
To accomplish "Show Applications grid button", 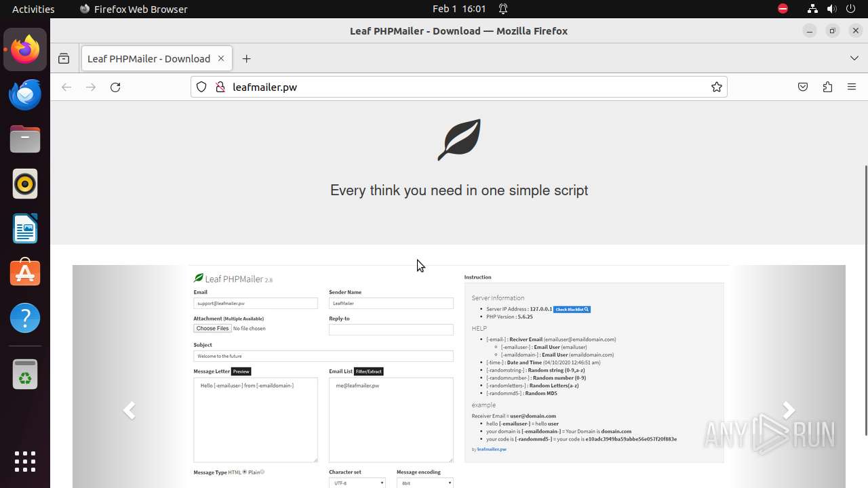I will click(25, 462).
